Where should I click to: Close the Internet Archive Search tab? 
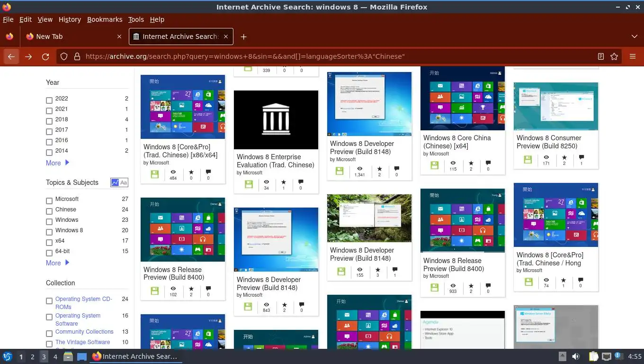[226, 36]
